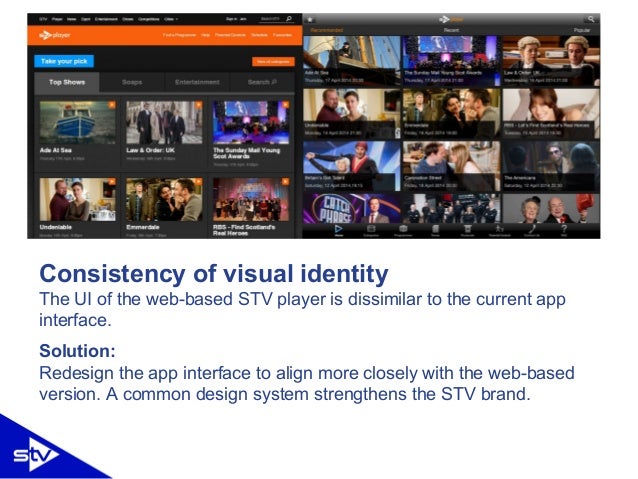This screenshot has width=638, height=479.
Task: Tap the Ade At Sea app thumbnail
Action: (352, 61)
